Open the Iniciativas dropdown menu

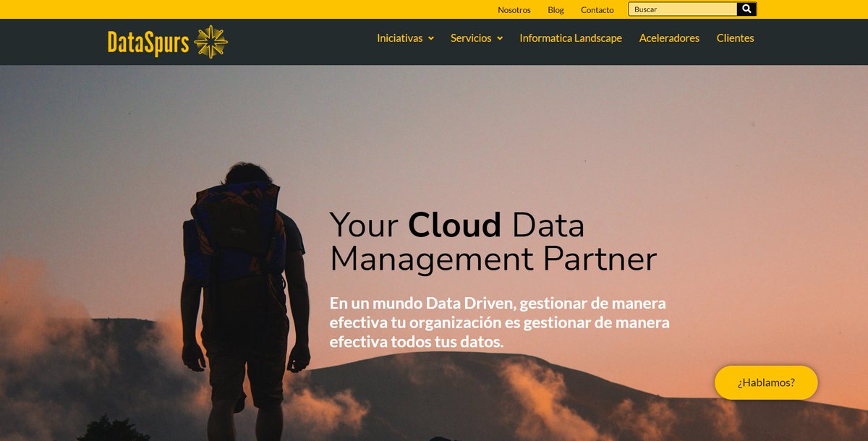click(x=399, y=38)
